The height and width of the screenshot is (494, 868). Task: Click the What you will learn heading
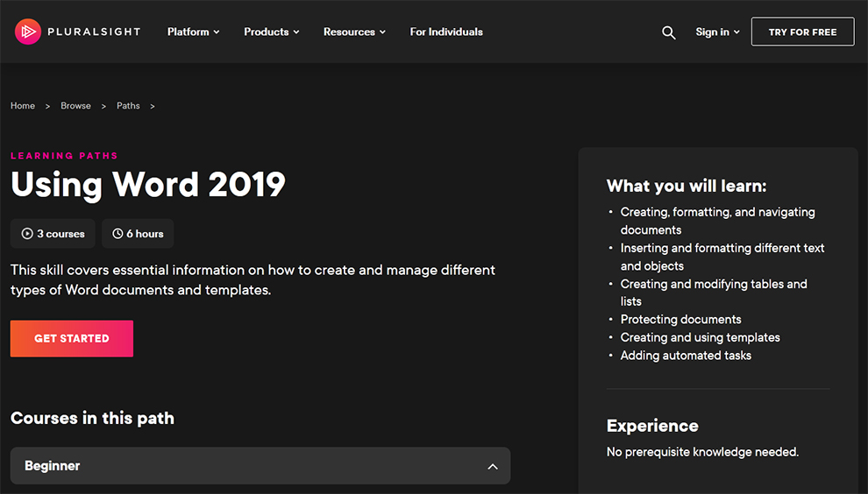point(686,186)
